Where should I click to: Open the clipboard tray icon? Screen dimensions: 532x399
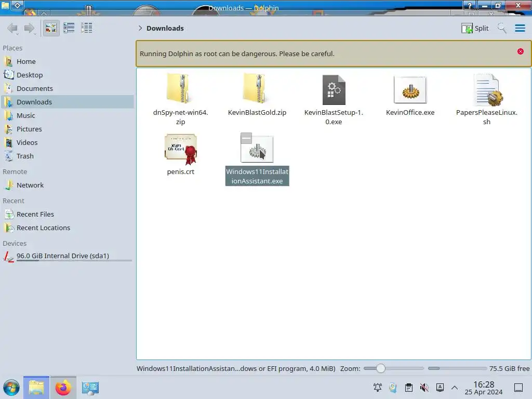pos(409,388)
